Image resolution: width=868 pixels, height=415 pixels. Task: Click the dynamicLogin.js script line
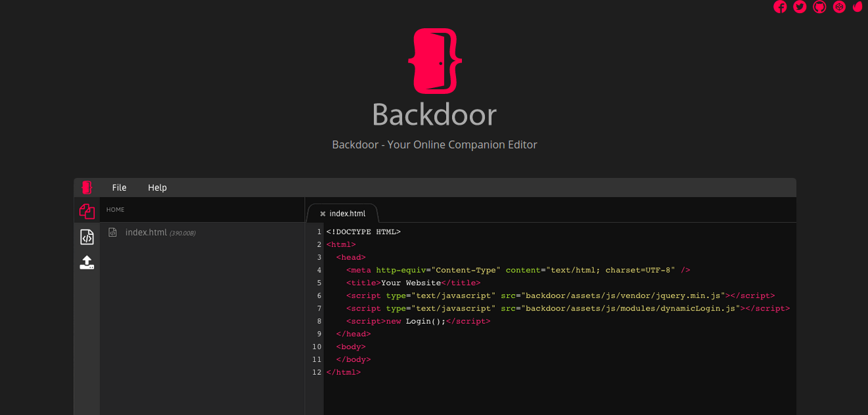[568, 308]
